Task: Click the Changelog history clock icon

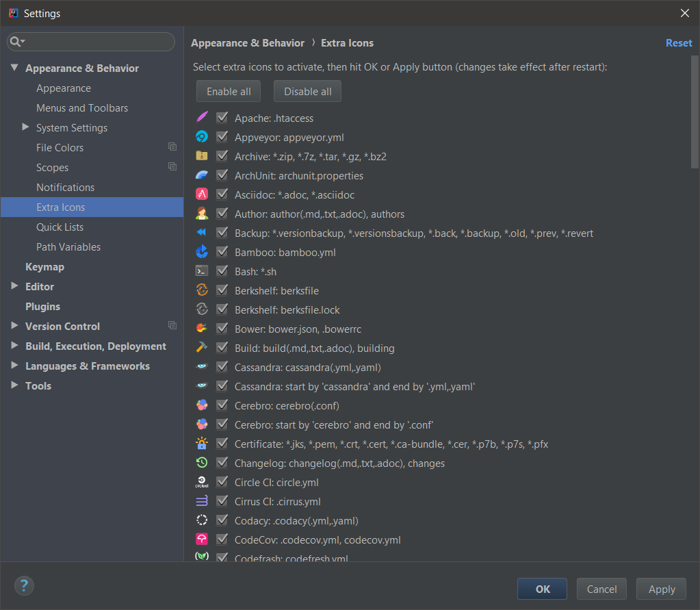Action: point(202,463)
